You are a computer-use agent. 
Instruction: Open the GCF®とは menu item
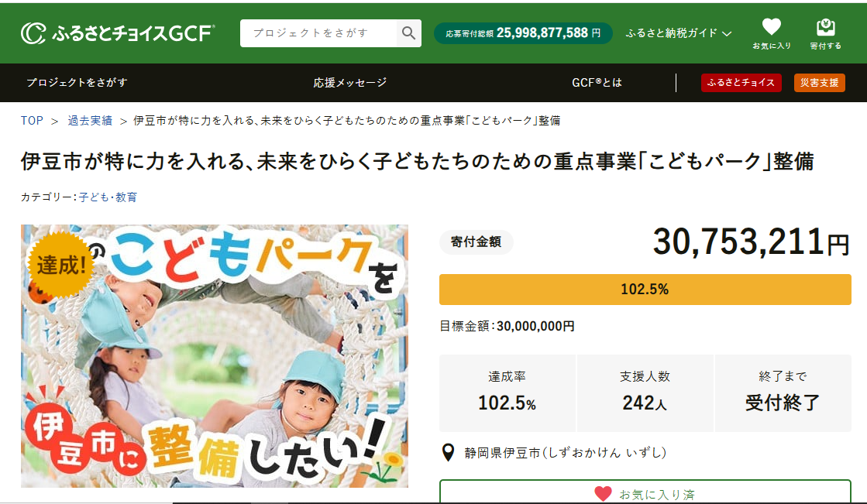597,82
